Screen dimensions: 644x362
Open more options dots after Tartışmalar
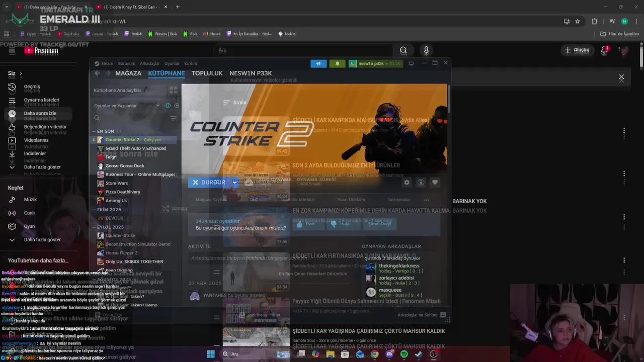426,200
